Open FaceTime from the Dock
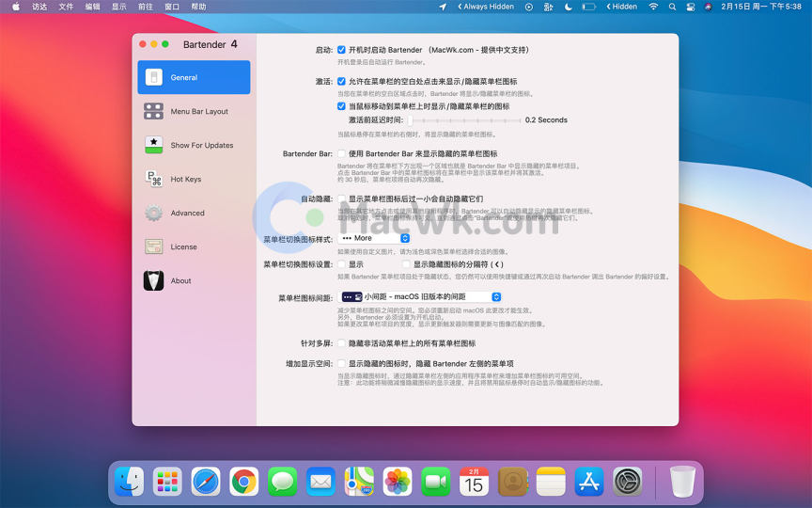812x508 pixels. pyautogui.click(x=435, y=482)
